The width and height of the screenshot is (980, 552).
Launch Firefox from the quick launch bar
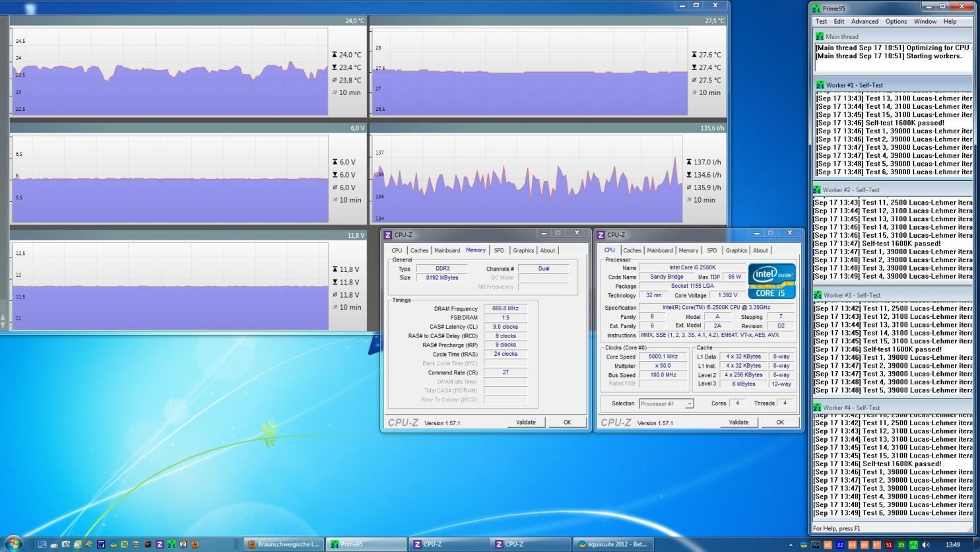tap(195, 544)
